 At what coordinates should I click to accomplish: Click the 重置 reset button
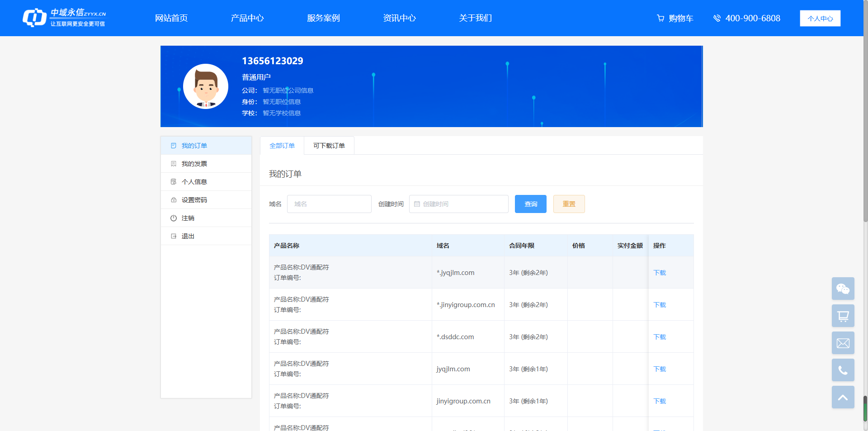click(569, 204)
